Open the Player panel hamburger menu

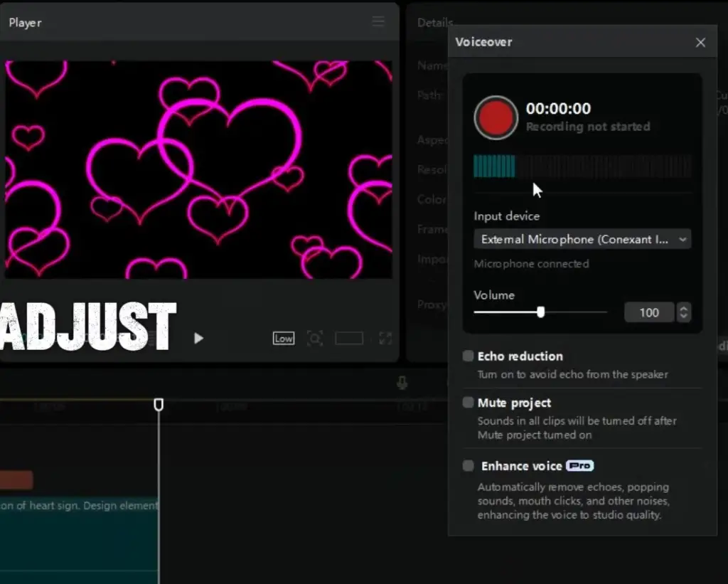pyautogui.click(x=378, y=22)
